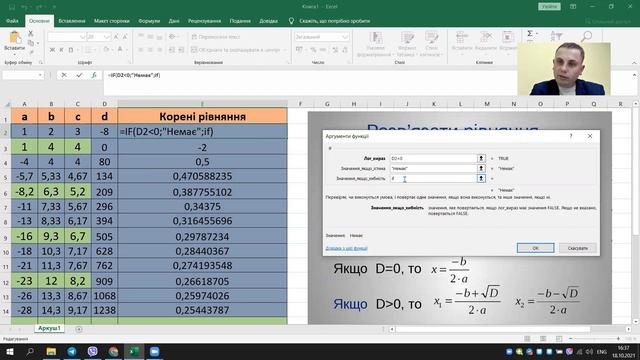Click the zoom slider in status bar
Viewport: 640px width, 360px height.
tap(594, 339)
